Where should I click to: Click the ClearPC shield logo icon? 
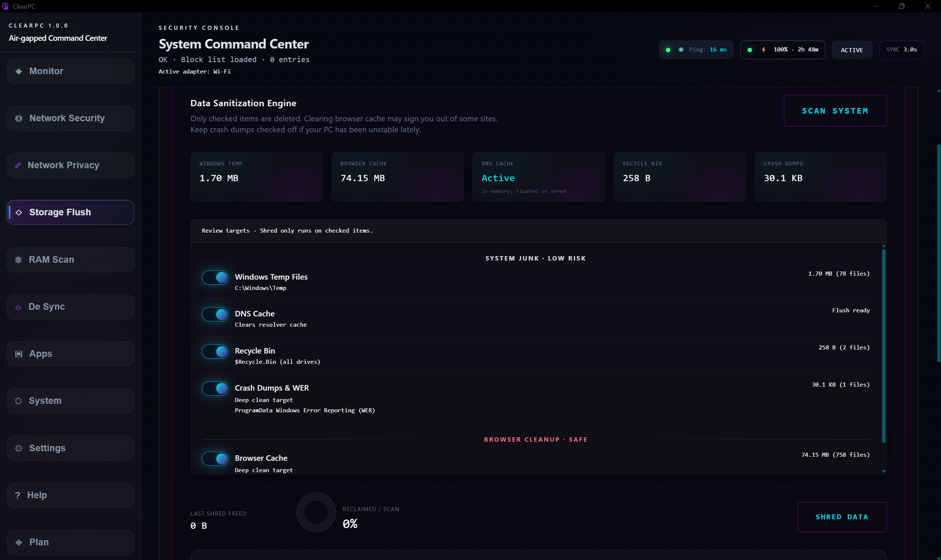click(5, 6)
